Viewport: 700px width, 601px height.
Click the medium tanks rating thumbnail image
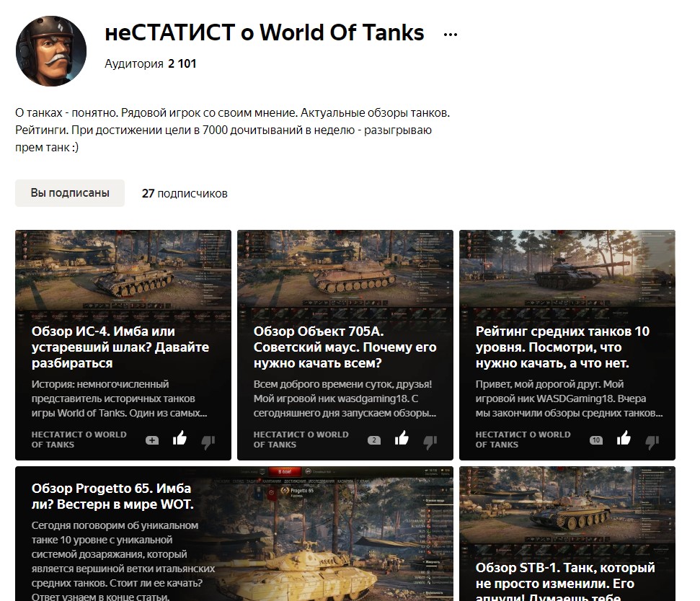[567, 270]
